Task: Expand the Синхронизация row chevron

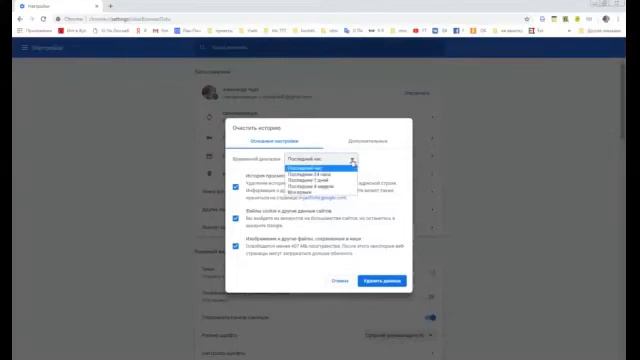Action: pos(432,117)
